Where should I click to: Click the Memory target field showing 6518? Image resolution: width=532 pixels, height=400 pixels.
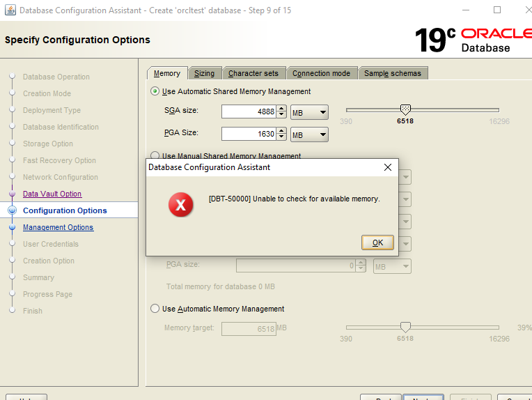pyautogui.click(x=249, y=329)
